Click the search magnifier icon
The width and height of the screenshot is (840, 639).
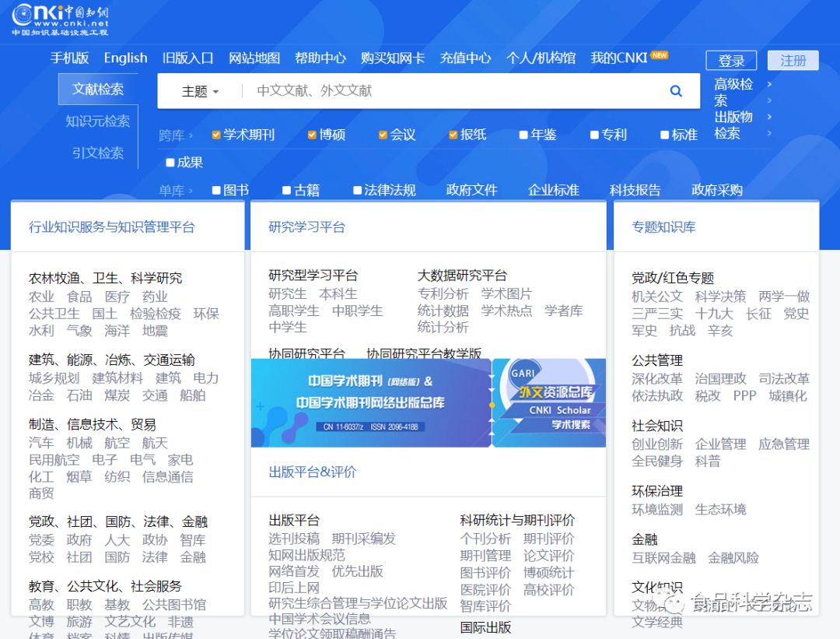point(675,91)
